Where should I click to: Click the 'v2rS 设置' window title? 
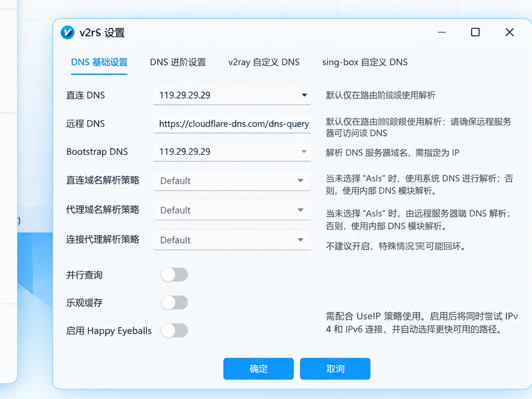pyautogui.click(x=102, y=33)
